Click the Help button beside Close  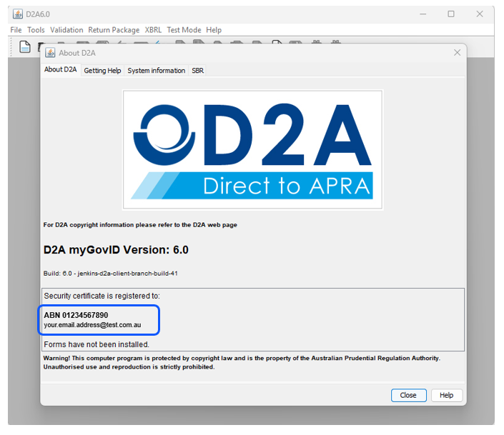tap(447, 395)
